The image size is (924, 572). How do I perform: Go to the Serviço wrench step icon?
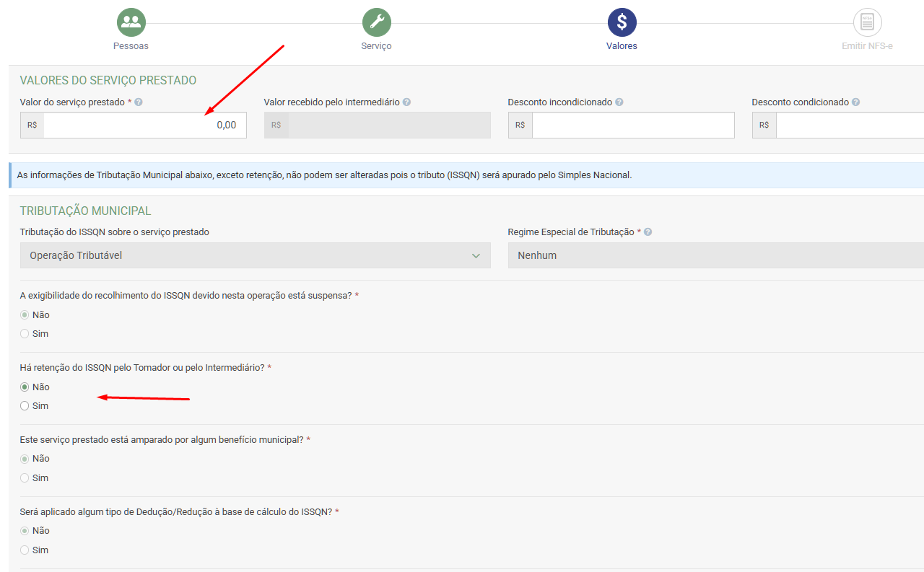[376, 22]
